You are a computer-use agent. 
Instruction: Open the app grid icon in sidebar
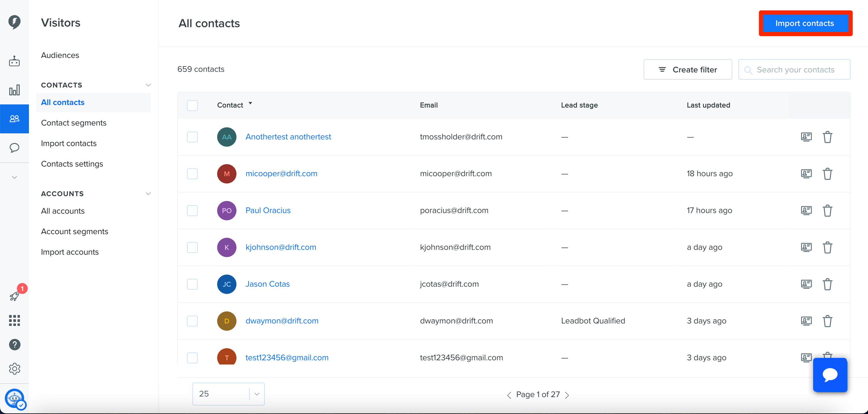pyautogui.click(x=14, y=320)
